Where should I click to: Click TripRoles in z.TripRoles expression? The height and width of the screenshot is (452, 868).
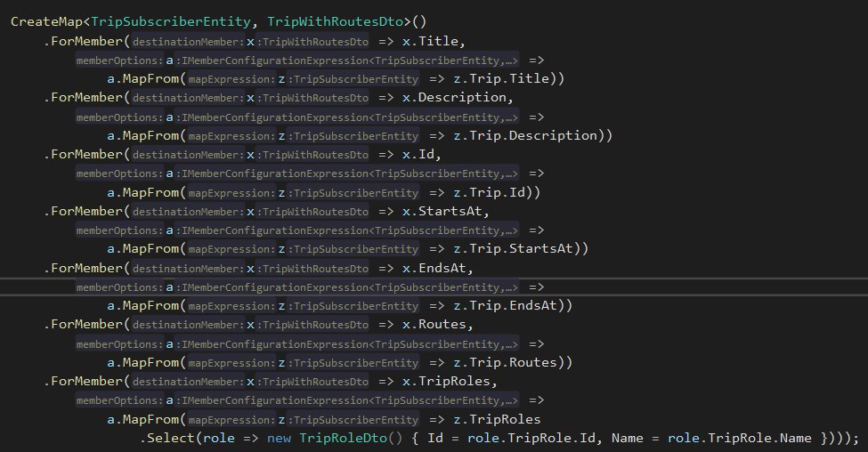[x=505, y=419]
